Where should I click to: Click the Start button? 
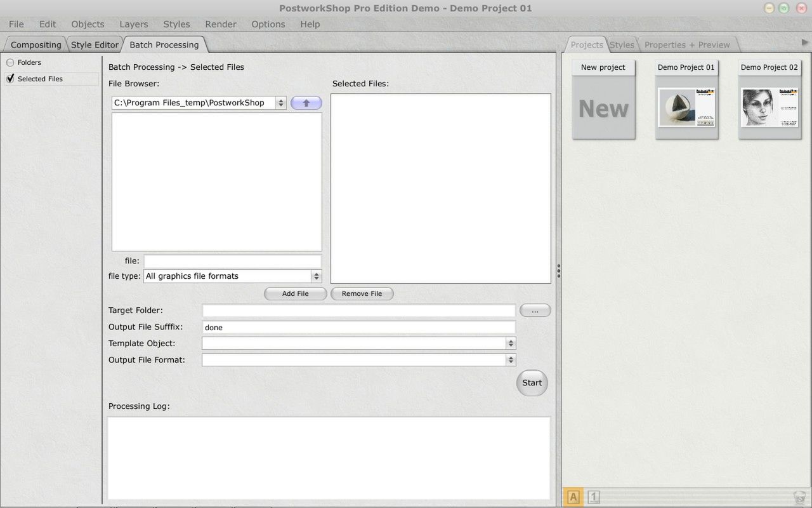tap(532, 383)
